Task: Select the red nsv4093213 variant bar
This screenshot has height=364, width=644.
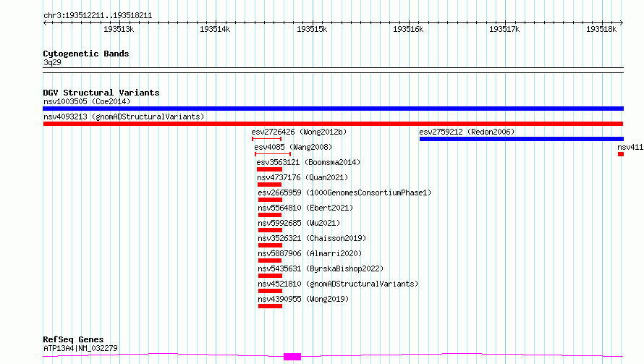Action: pyautogui.click(x=333, y=124)
